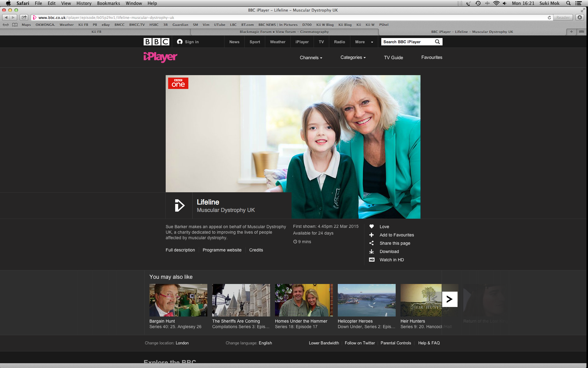The width and height of the screenshot is (588, 368).
Task: Click the Reader button
Action: 563,17
